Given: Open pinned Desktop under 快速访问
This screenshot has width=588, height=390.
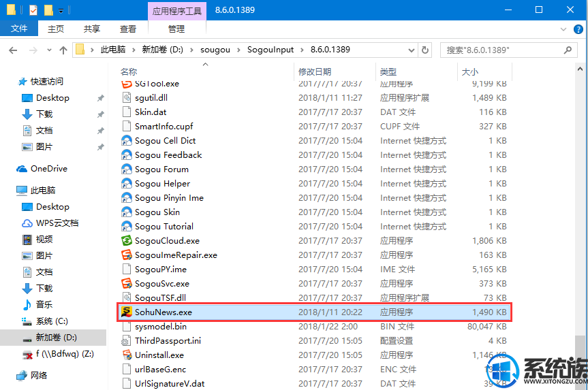Looking at the screenshot, I should point(52,98).
